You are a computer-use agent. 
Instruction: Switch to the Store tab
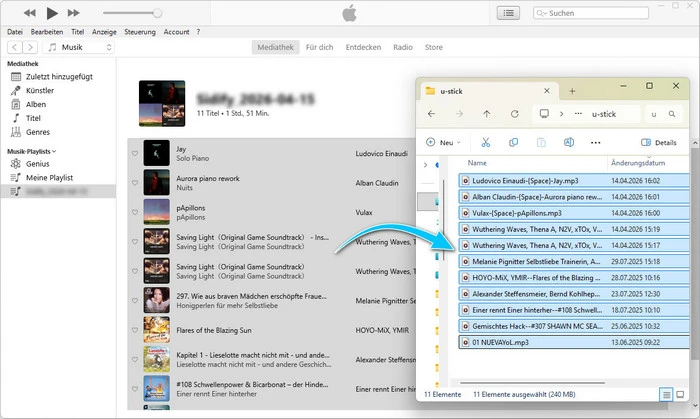(x=433, y=47)
